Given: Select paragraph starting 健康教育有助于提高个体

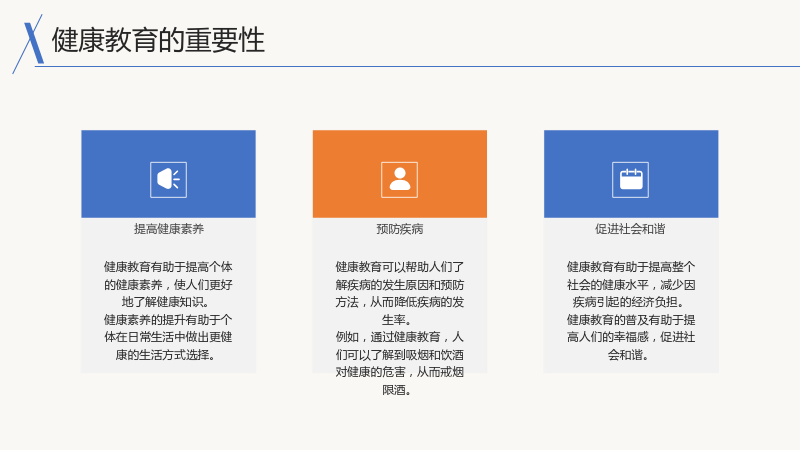Looking at the screenshot, I should click(168, 284).
